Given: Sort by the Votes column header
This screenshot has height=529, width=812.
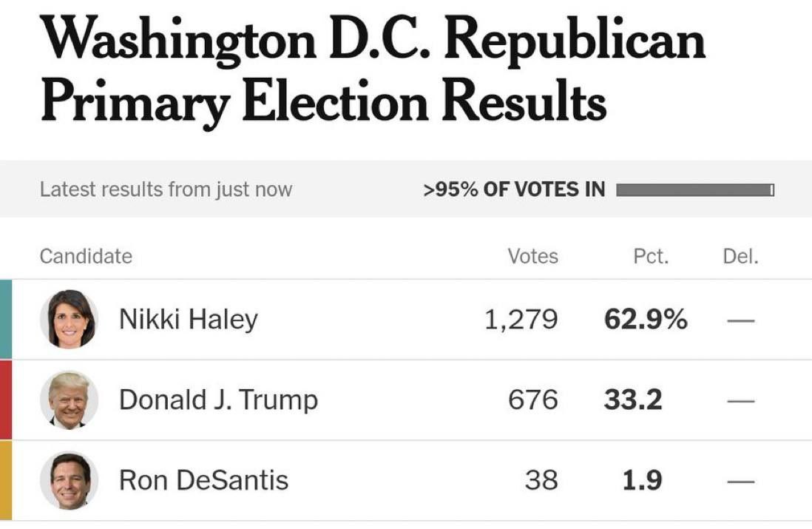Looking at the screenshot, I should [x=532, y=257].
